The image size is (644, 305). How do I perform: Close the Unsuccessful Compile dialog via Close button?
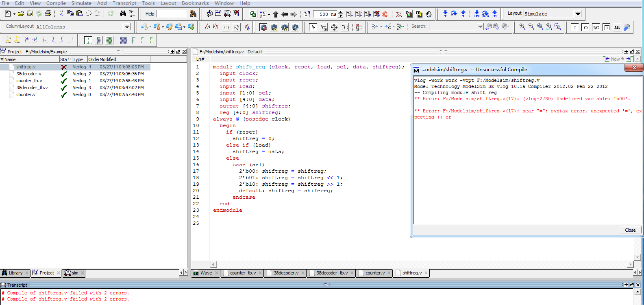point(630,230)
